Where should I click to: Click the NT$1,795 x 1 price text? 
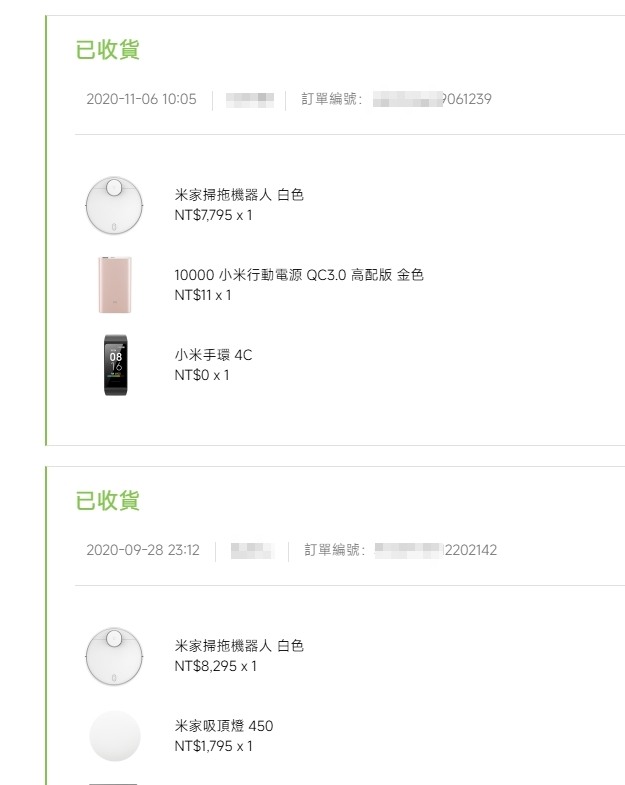213,746
